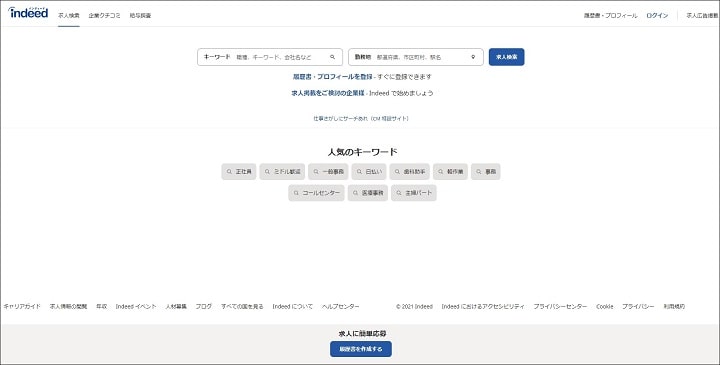Open the キャリアガイド footer link
720x365 pixels.
point(22,306)
